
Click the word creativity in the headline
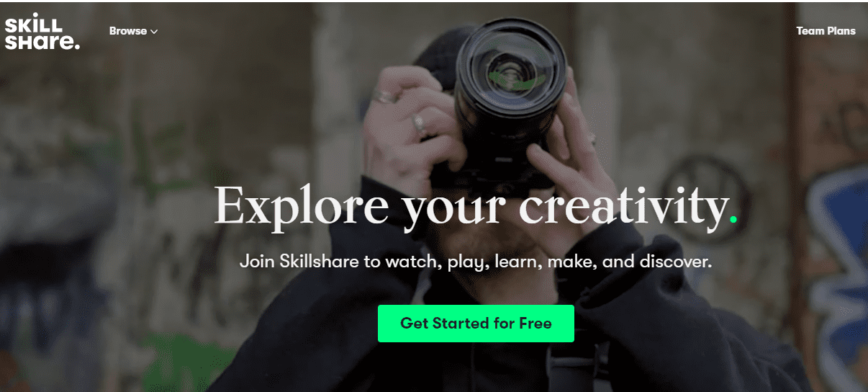point(623,206)
